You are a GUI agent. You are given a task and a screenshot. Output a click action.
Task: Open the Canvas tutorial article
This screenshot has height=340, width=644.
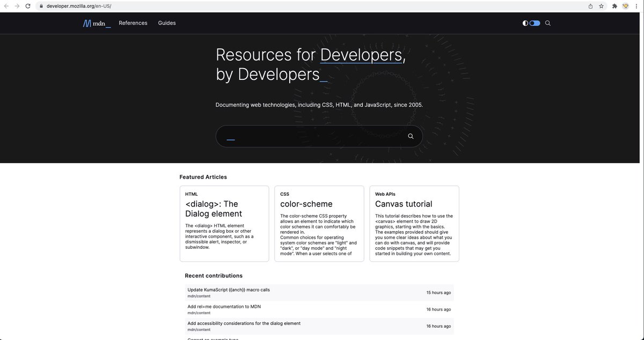coord(404,204)
